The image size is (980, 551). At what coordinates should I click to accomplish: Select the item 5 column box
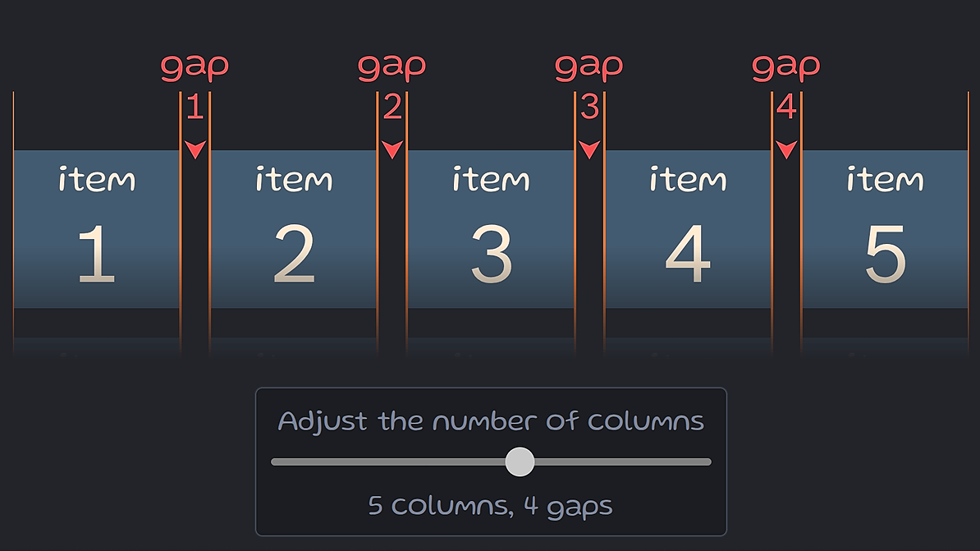[885, 229]
